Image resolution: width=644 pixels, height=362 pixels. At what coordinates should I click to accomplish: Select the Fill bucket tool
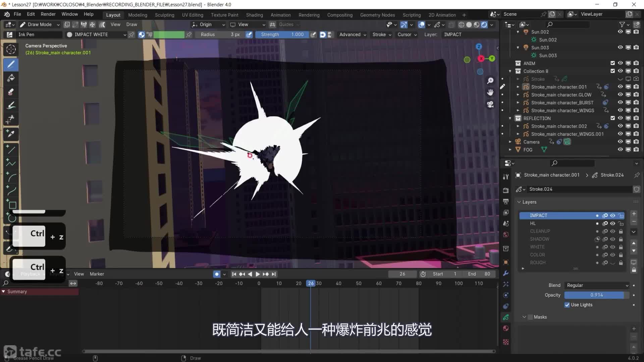click(x=11, y=78)
